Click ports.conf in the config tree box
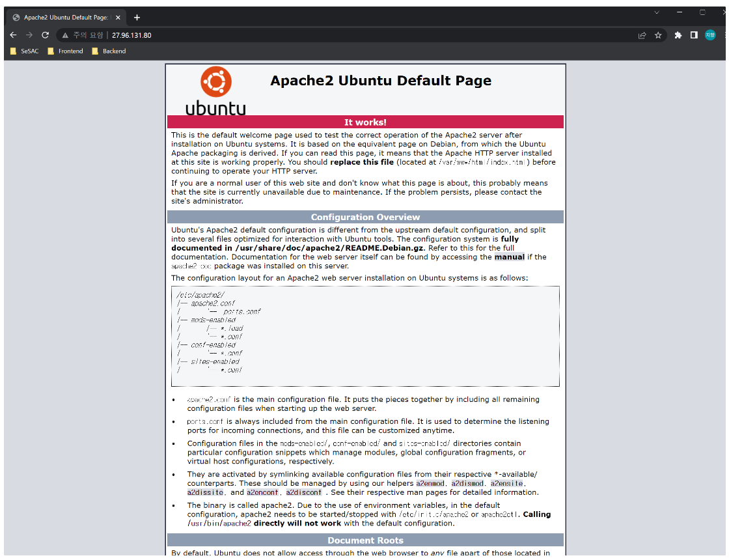 (x=241, y=312)
